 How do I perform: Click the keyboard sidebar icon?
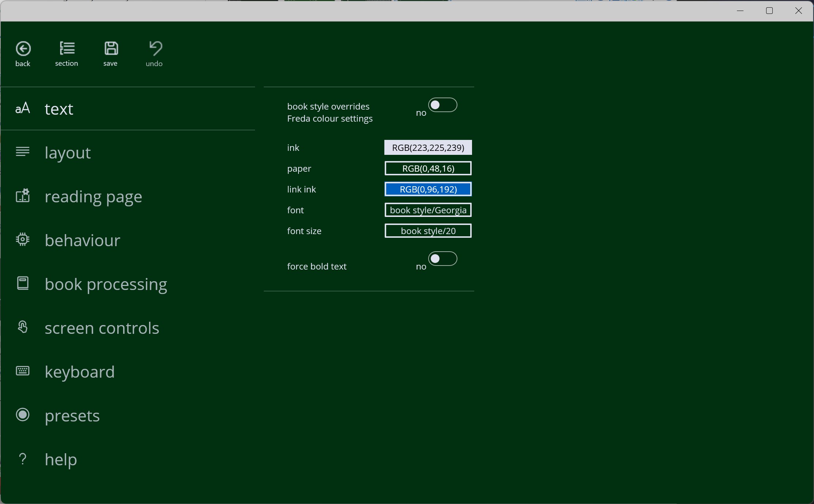pos(23,371)
